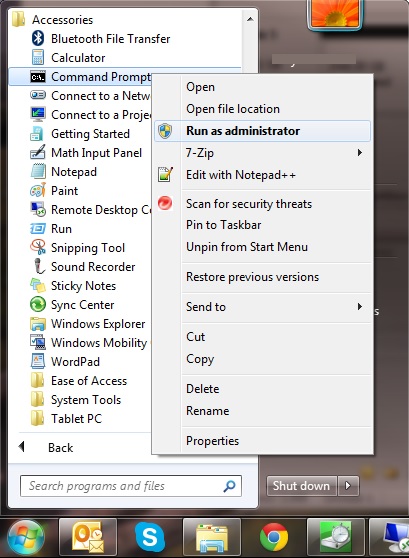Viewport: 409px width, 558px height.
Task: Click the UAC shield icon in context menu
Action: click(x=165, y=131)
